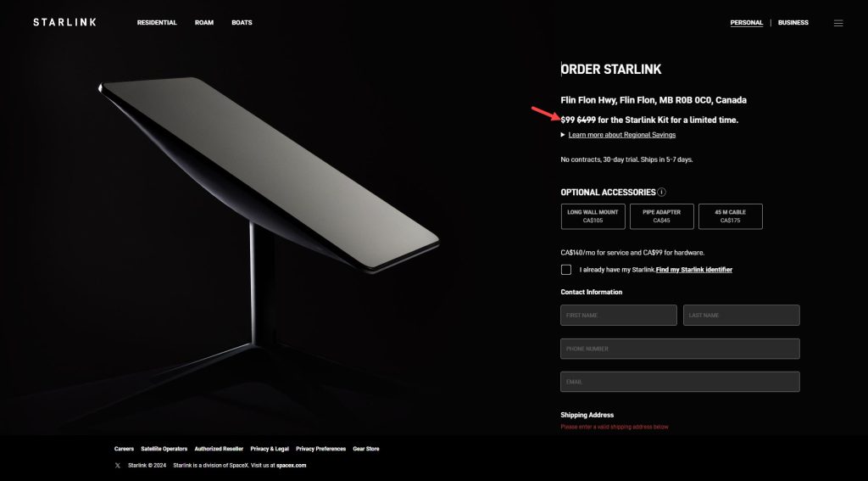
Task: Click the Email input field
Action: 680,382
